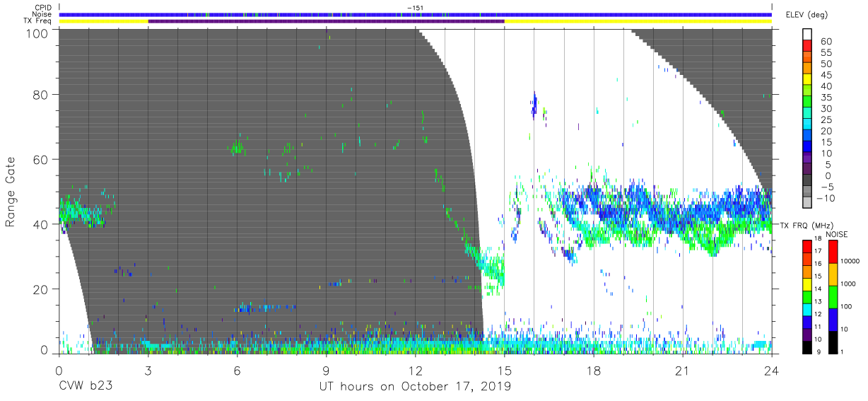Image resolution: width=868 pixels, height=401 pixels.
Task: Click the blue Noise strip above the plot
Action: [416, 14]
